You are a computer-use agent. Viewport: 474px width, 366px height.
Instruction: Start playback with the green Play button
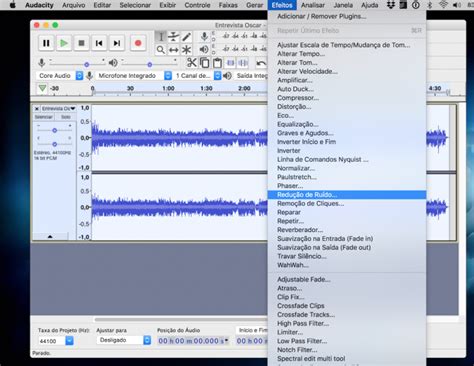pyautogui.click(x=64, y=43)
